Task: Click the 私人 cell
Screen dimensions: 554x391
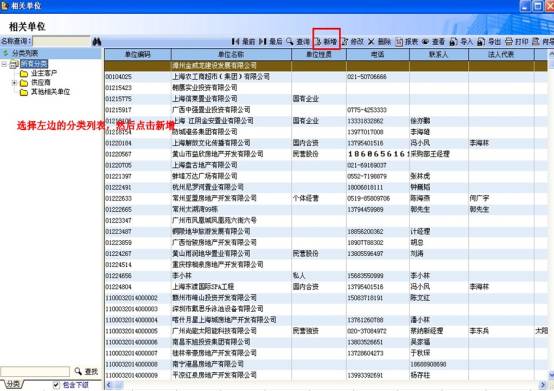Action: click(299, 276)
